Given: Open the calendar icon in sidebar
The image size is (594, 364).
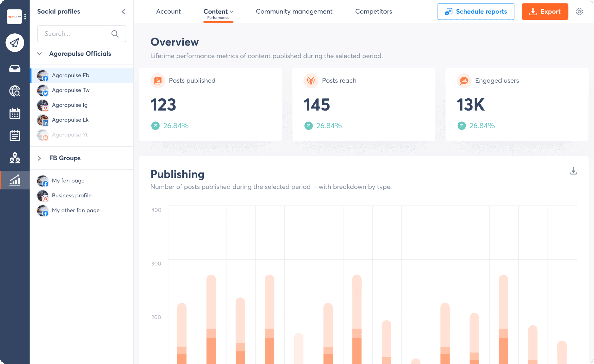Looking at the screenshot, I should (x=15, y=114).
